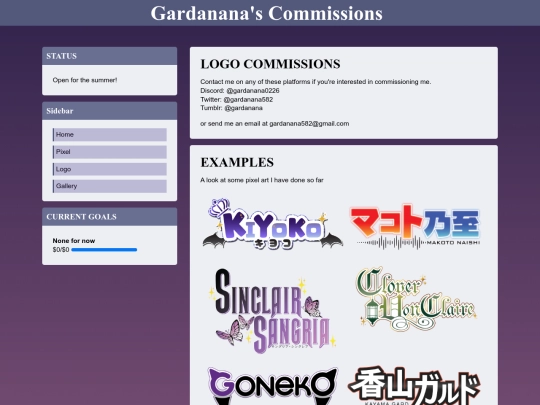Click the CURRENT GOALS panel header

coord(110,217)
